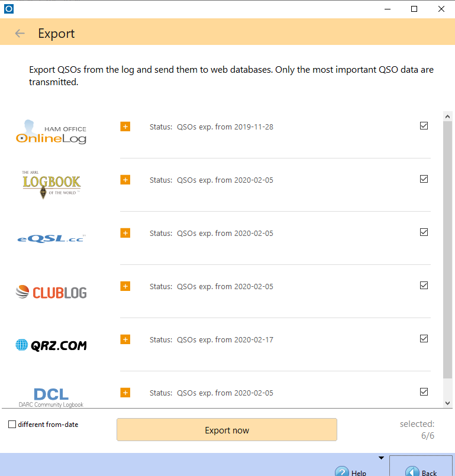Click the list scrollbar down arrow
The height and width of the screenshot is (476, 455).
pos(447,403)
